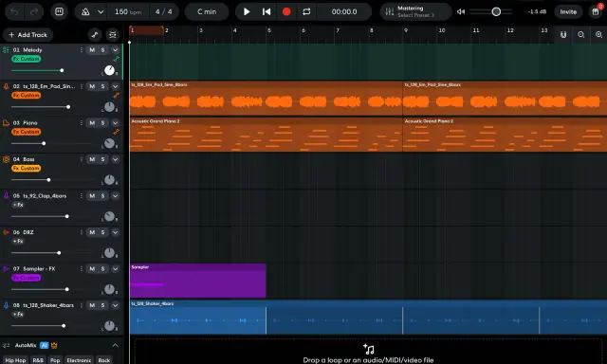The width and height of the screenshot is (607, 364).
Task: Select the Electronic AutoMix genre
Action: click(79, 360)
